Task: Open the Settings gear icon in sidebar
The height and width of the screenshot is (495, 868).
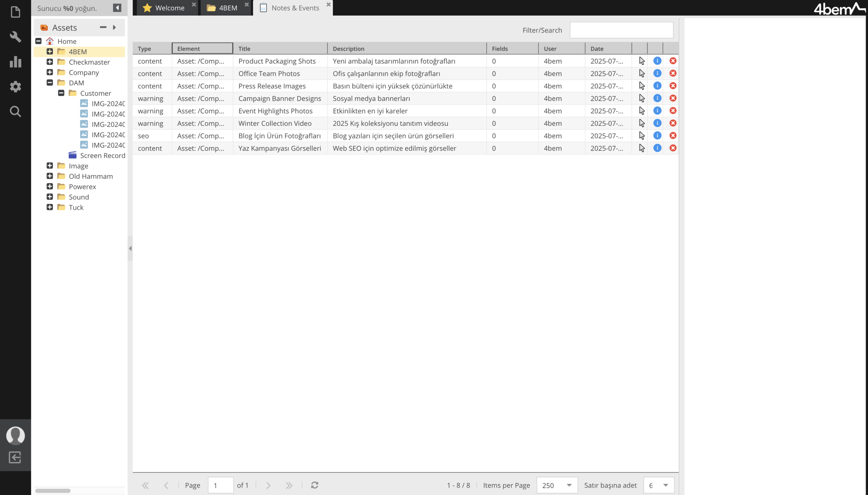Action: point(15,87)
